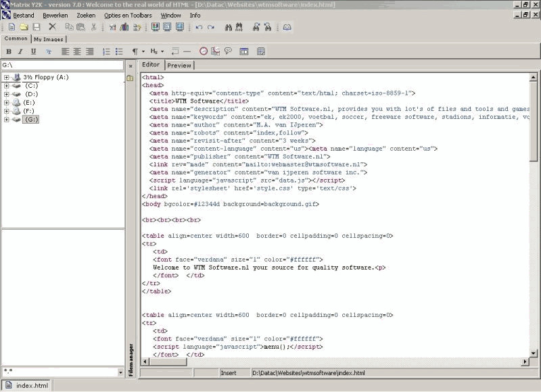This screenshot has width=541, height=392.
Task: Open the help book icon
Action: click(x=287, y=27)
